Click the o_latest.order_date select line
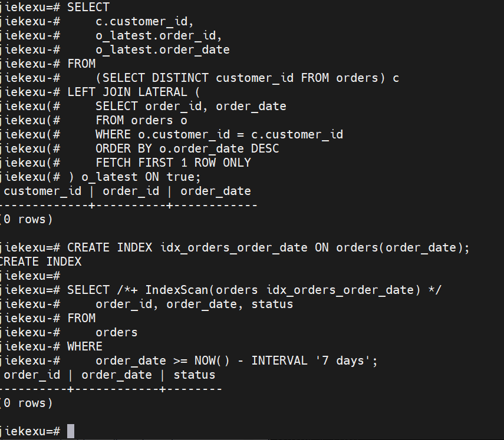The height and width of the screenshot is (440, 504). click(x=163, y=49)
